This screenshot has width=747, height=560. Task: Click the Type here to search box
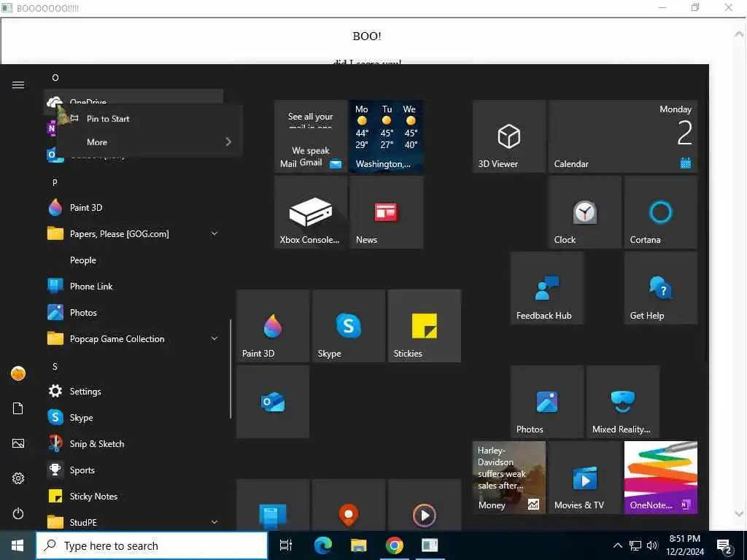(x=152, y=545)
